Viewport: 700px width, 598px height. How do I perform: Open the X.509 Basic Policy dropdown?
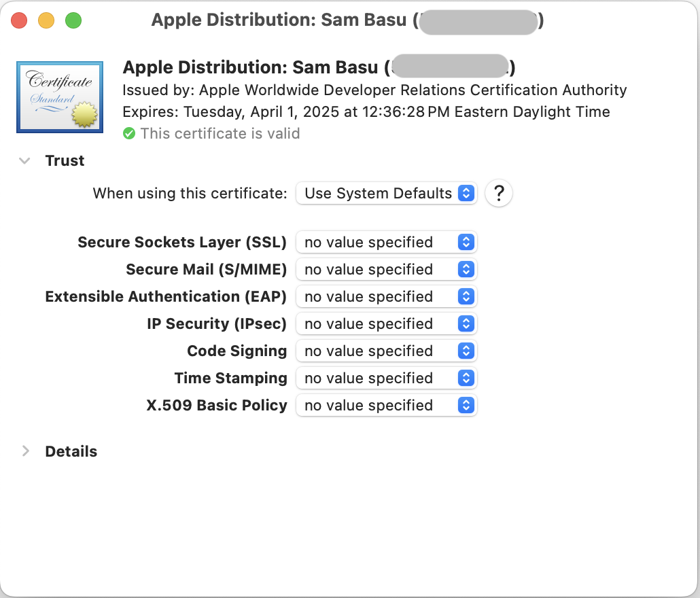387,406
